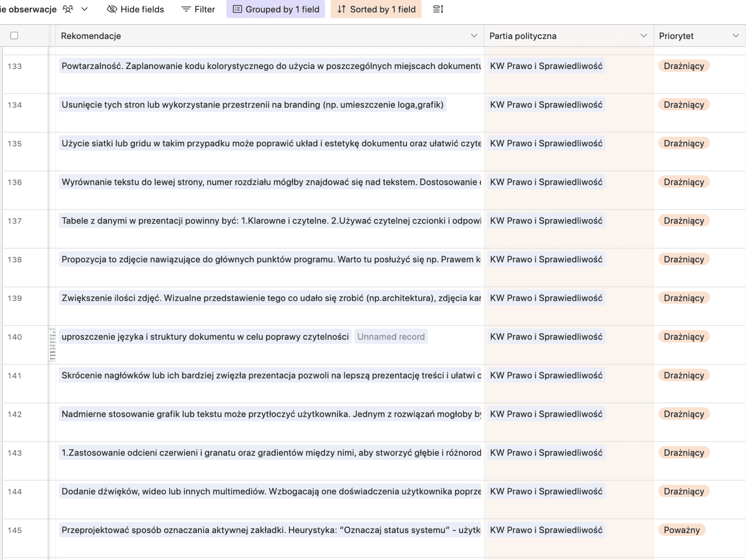Click the Partia polityczna column header

pyautogui.click(x=569, y=36)
